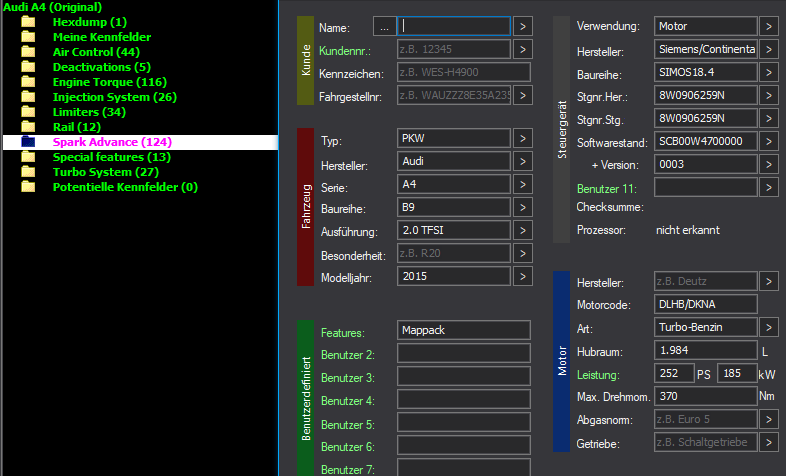Open the arrow menu beside Modelljahr 2015
The height and width of the screenshot is (476, 786).
click(x=523, y=277)
